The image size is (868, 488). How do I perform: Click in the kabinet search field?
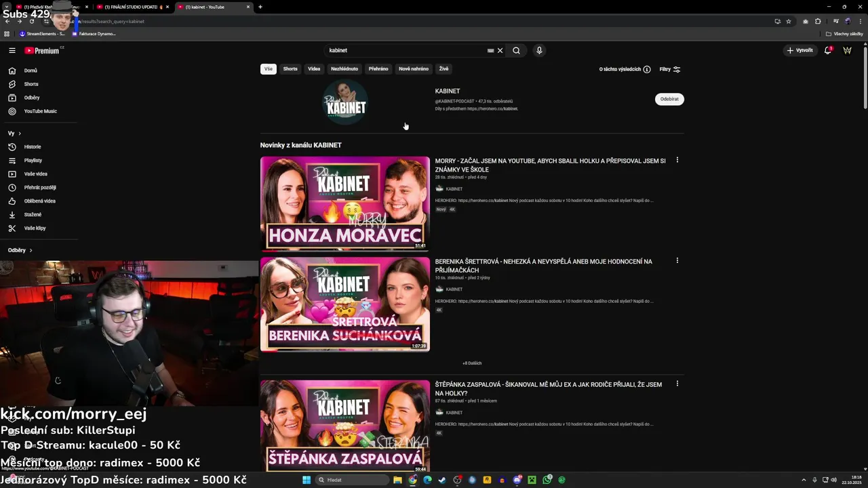tap(406, 50)
